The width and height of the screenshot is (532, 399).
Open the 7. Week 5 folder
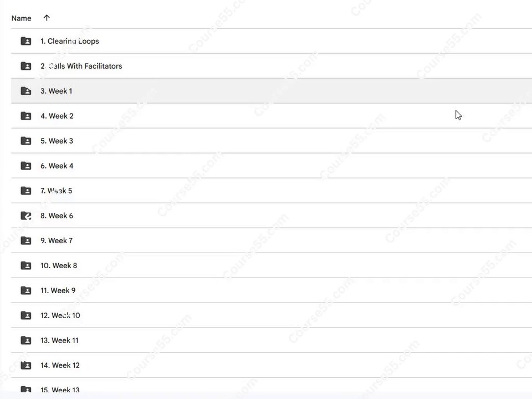tap(57, 191)
